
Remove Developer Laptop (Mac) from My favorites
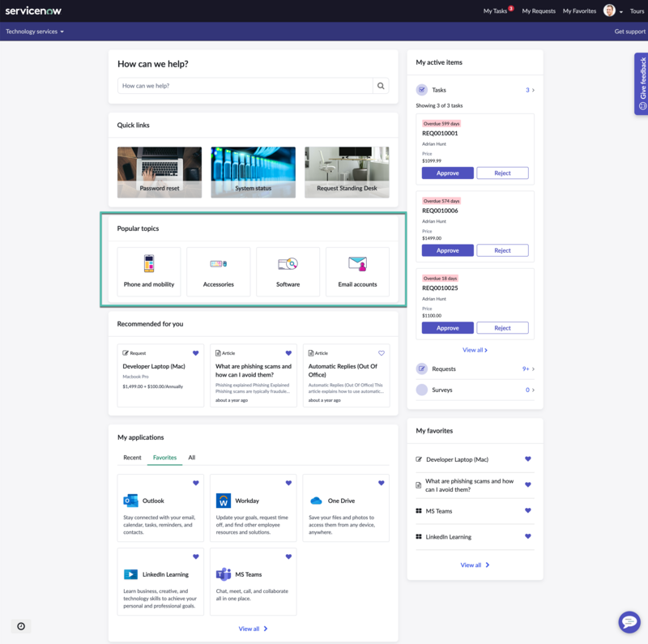528,458
